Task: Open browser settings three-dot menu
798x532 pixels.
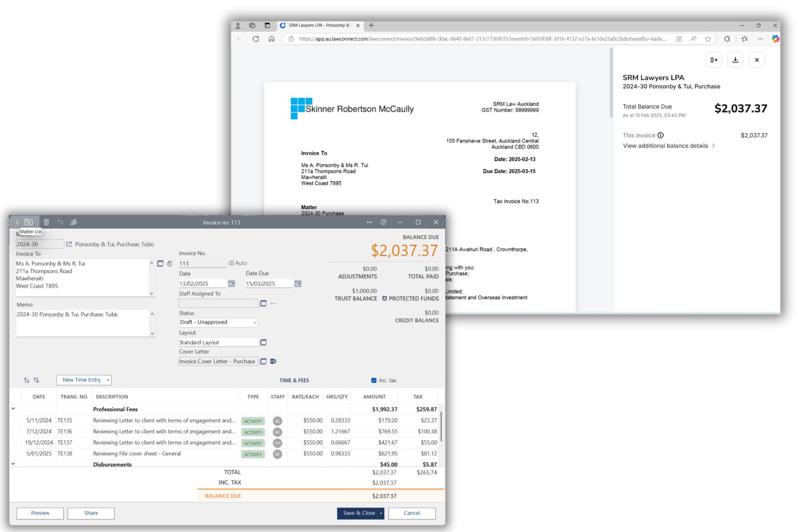Action: click(760, 39)
